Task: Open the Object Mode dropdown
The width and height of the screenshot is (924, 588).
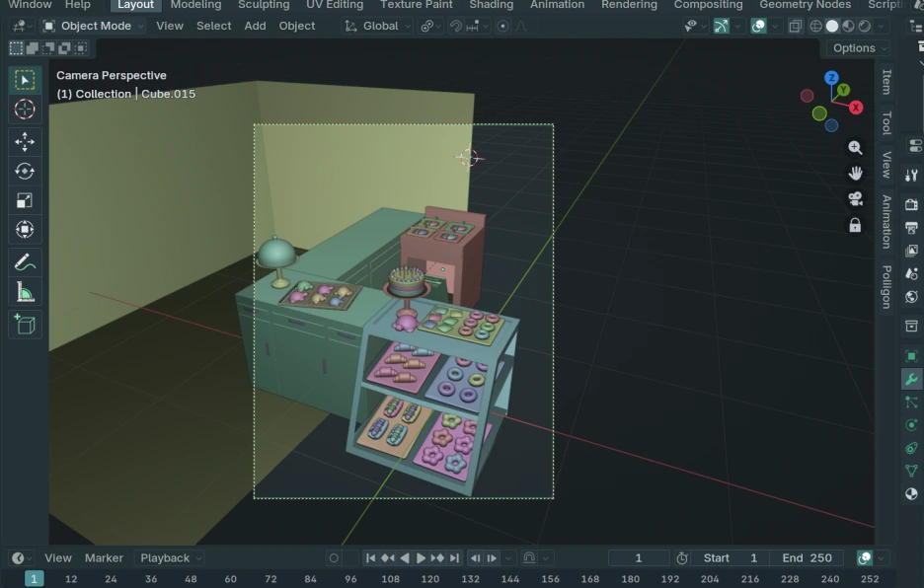Action: [93, 26]
